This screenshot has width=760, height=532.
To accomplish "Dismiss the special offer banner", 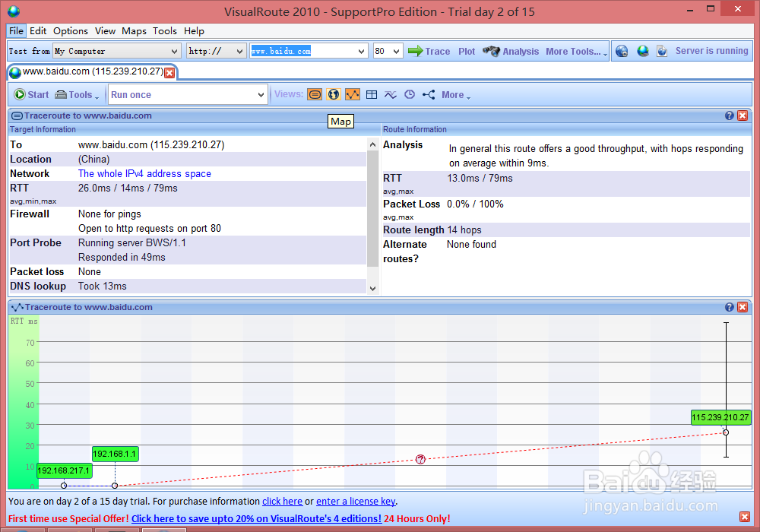I will [x=745, y=517].
